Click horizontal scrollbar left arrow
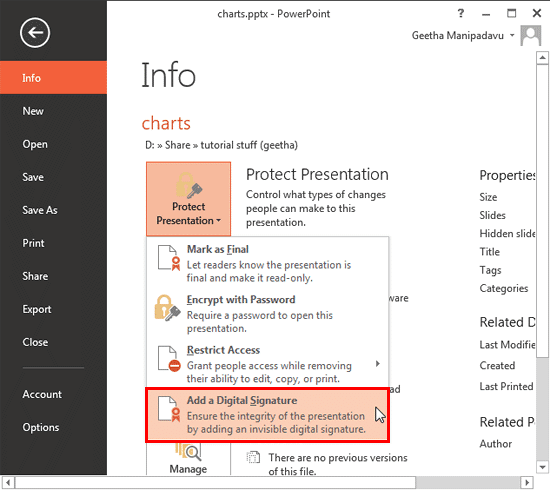The height and width of the screenshot is (490, 550). 8,482
